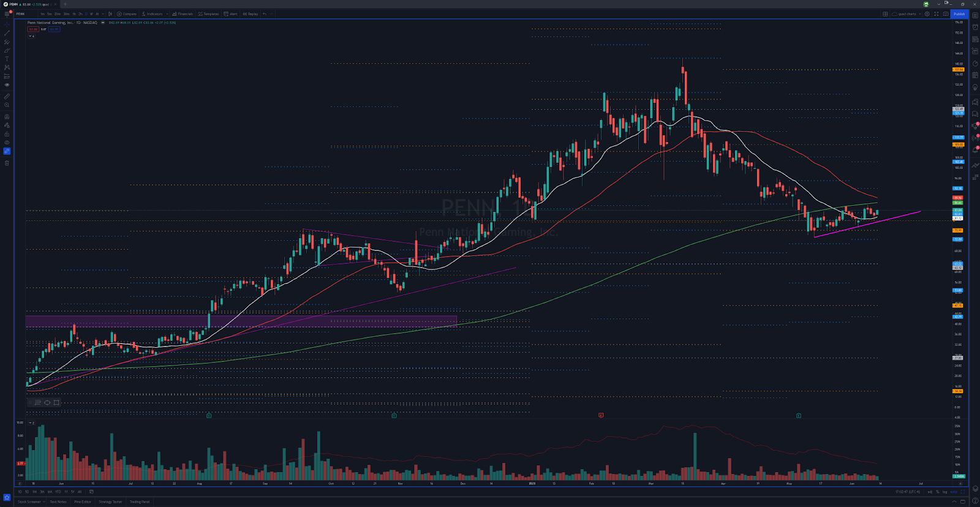Viewport: 980px width, 507px height.
Task: Toggle hide all drawings eye tool
Action: 7,143
